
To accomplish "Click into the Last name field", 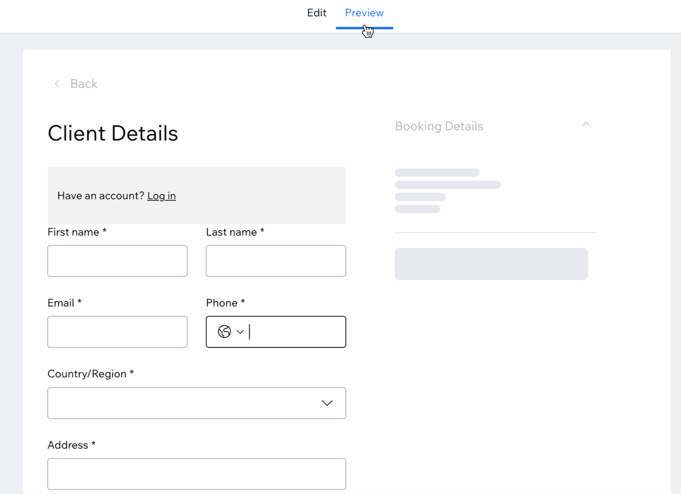I will (x=276, y=261).
